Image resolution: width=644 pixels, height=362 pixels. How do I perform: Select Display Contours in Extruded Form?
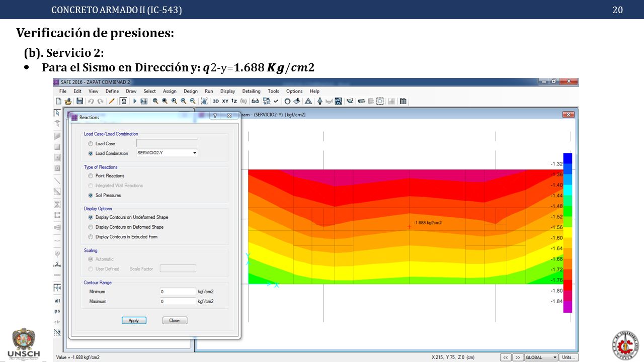[x=91, y=237]
